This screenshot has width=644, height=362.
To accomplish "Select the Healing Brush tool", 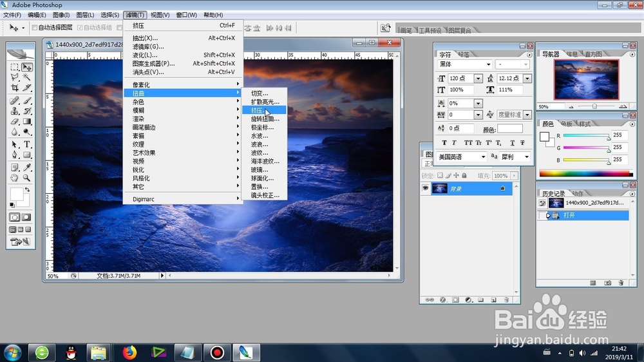I will (15, 100).
